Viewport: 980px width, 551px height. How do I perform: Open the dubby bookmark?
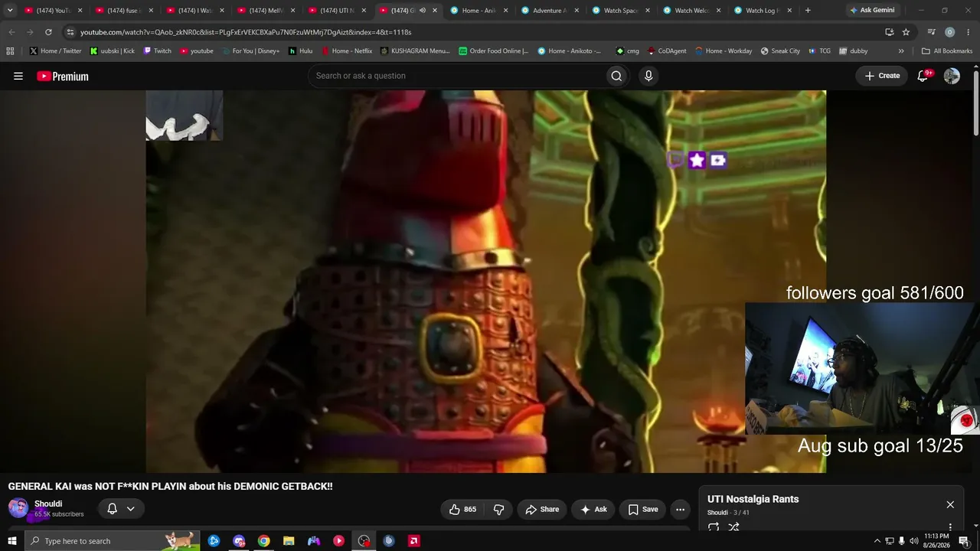[x=853, y=51]
